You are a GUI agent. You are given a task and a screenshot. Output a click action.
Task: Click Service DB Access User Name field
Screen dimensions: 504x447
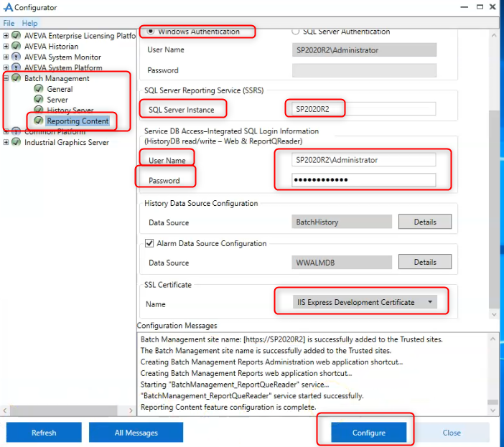pyautogui.click(x=364, y=160)
